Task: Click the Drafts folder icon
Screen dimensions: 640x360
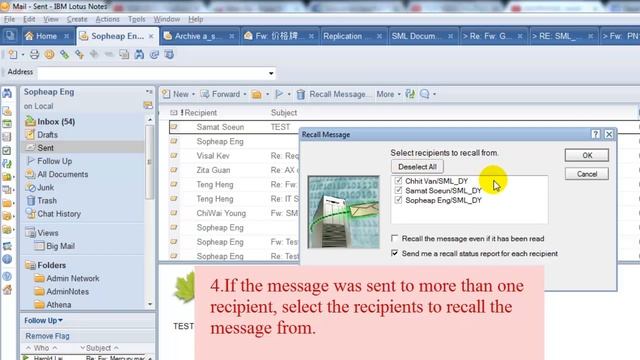Action: [30, 134]
